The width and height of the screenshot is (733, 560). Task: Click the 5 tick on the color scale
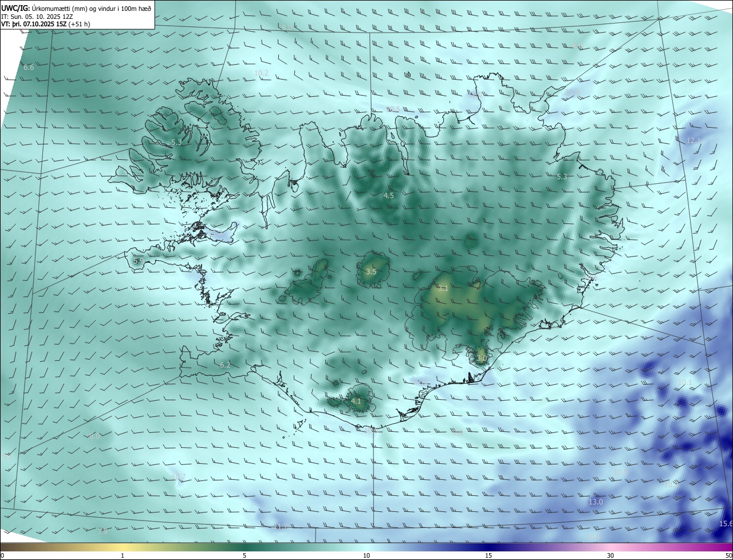[x=245, y=555]
